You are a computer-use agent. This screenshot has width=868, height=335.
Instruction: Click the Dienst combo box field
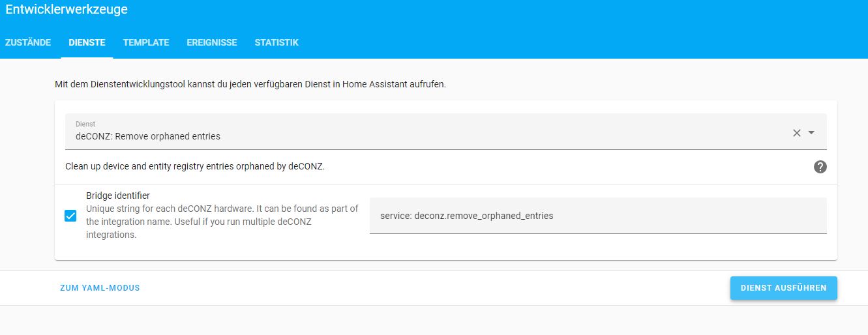point(424,132)
